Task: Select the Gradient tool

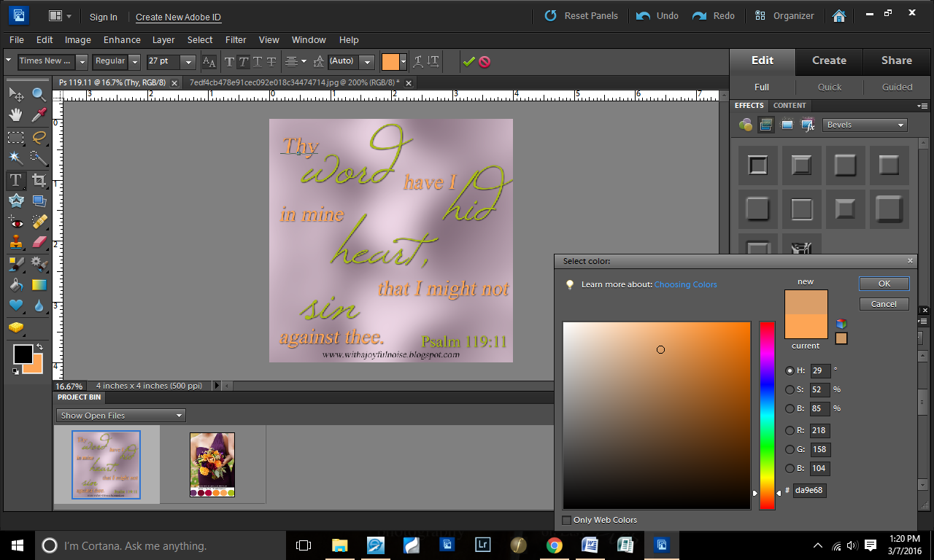Action: tap(39, 285)
